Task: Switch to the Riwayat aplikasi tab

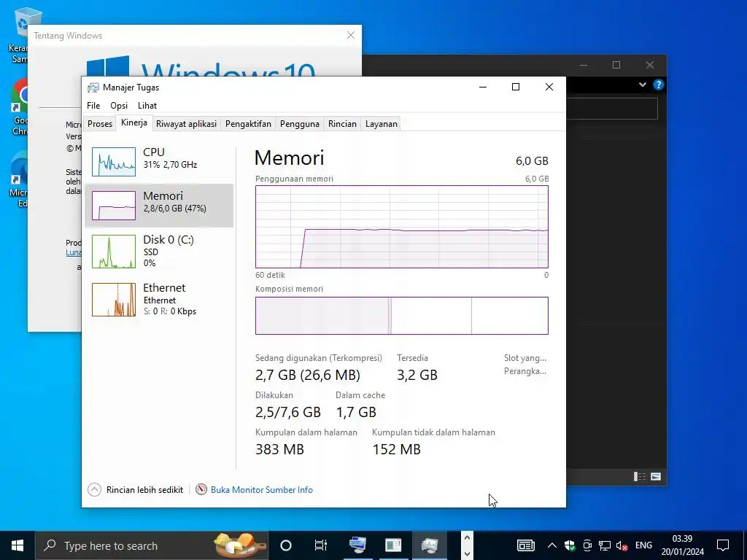Action: [186, 124]
